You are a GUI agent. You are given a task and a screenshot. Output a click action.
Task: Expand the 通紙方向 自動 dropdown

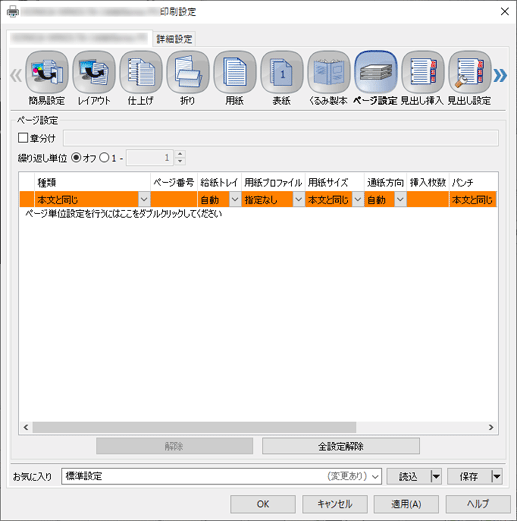pos(400,199)
